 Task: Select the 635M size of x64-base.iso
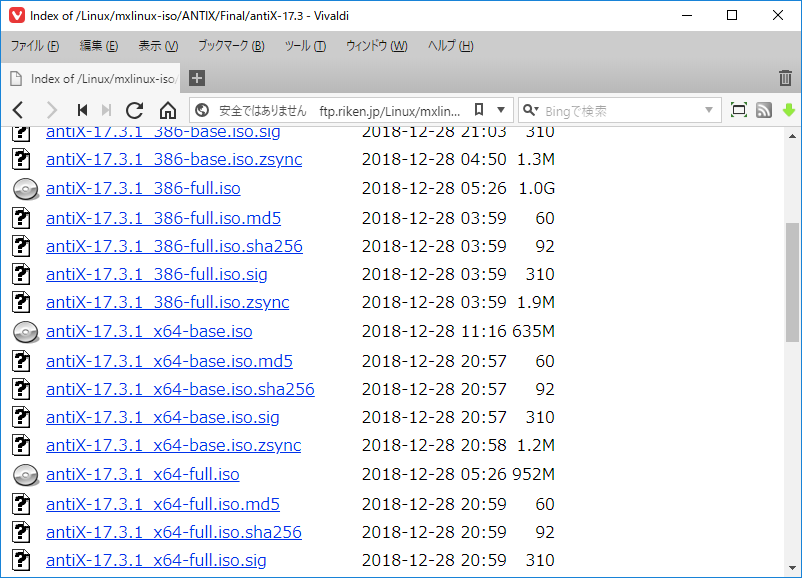tap(533, 331)
